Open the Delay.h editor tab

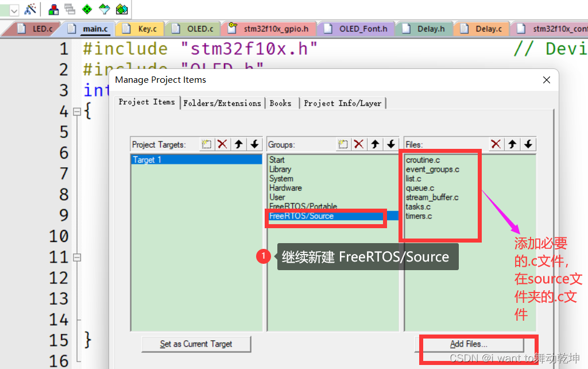point(424,29)
